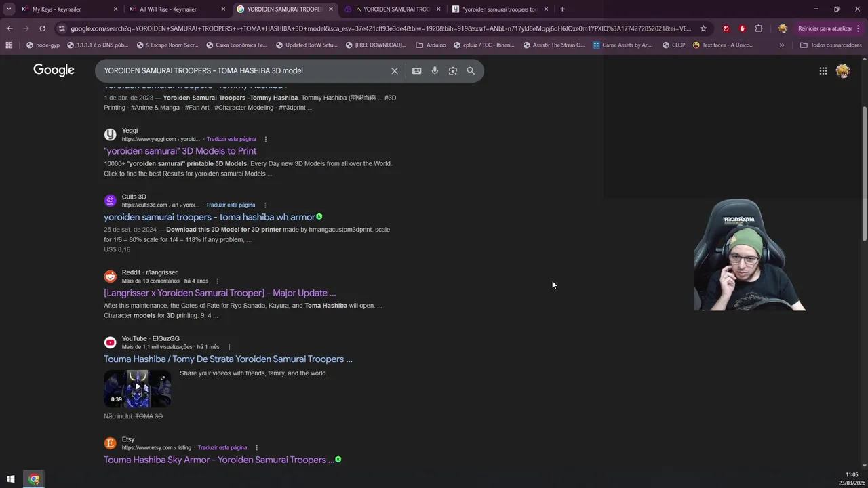
Task: Open the Chrome profile avatar
Action: (x=783, y=28)
